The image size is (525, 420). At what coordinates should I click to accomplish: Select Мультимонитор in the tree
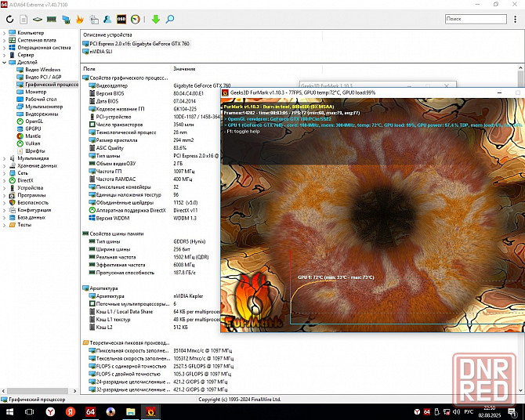coord(44,107)
